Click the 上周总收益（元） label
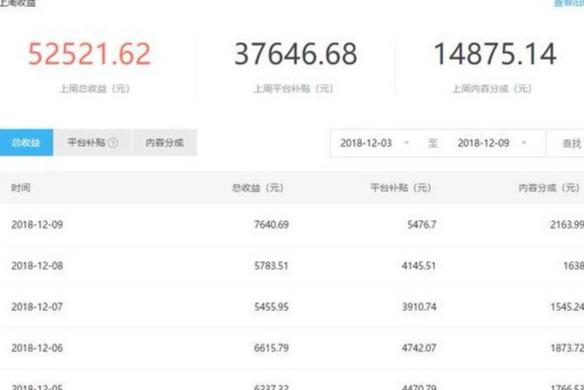The image size is (584, 390). coord(95,89)
